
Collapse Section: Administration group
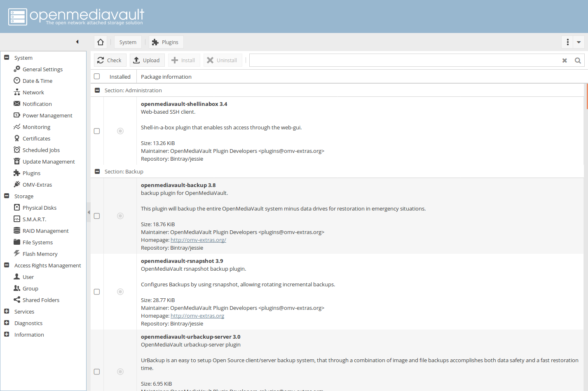pos(97,90)
